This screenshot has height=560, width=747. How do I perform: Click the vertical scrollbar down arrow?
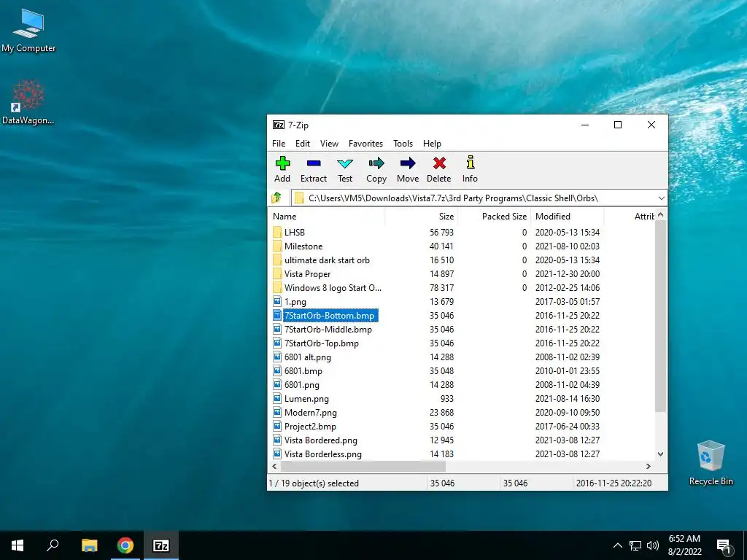coord(660,454)
